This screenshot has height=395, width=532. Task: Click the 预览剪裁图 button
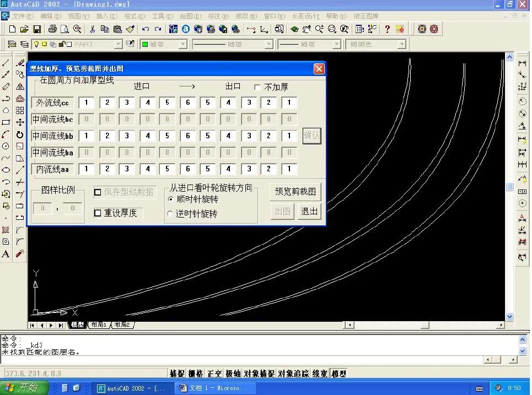pyautogui.click(x=295, y=192)
